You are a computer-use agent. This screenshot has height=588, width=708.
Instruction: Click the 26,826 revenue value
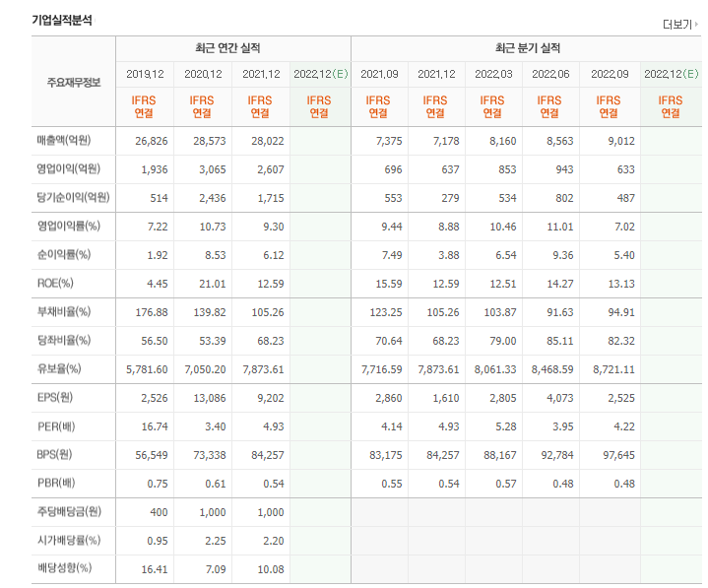[x=152, y=141]
